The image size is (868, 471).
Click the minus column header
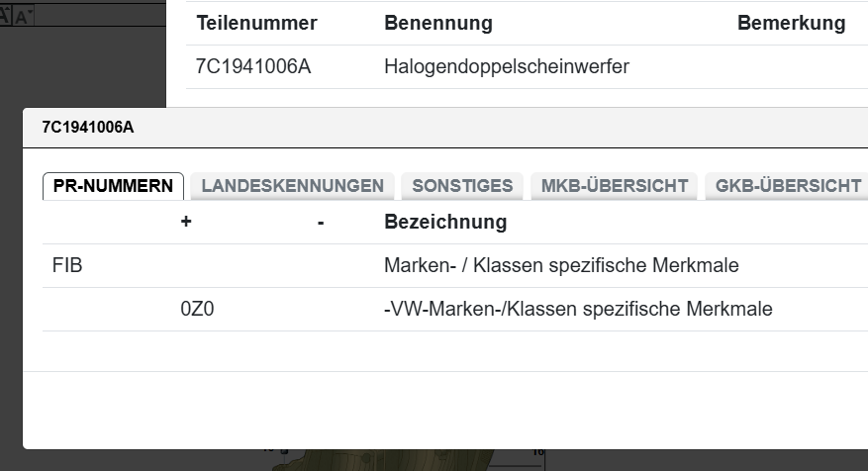point(321,222)
